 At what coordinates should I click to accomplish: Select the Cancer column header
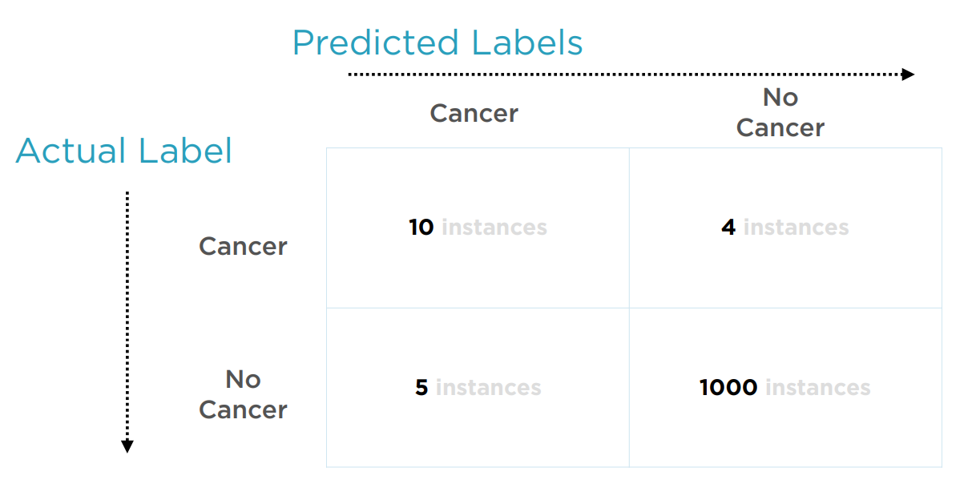(x=474, y=113)
